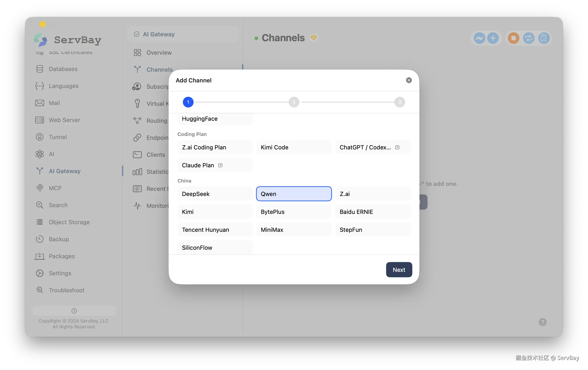
Task: Collapse the sidebar with the bottom arrow
Action: 74,311
